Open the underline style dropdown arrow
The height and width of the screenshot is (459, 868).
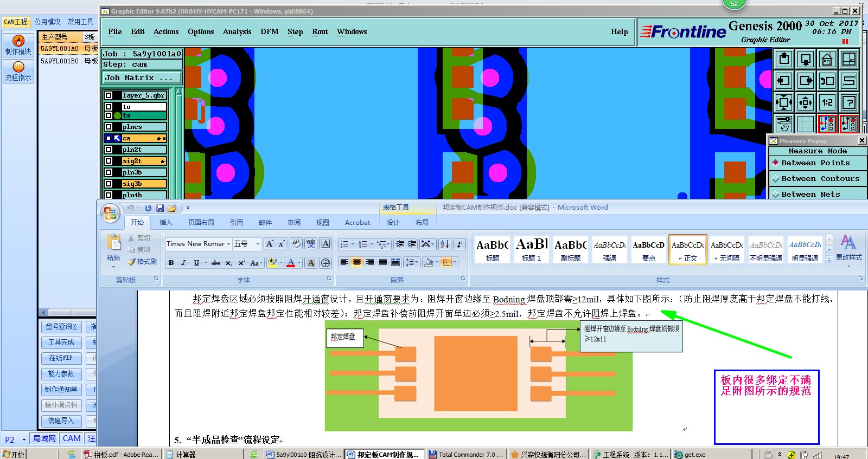pyautogui.click(x=205, y=263)
